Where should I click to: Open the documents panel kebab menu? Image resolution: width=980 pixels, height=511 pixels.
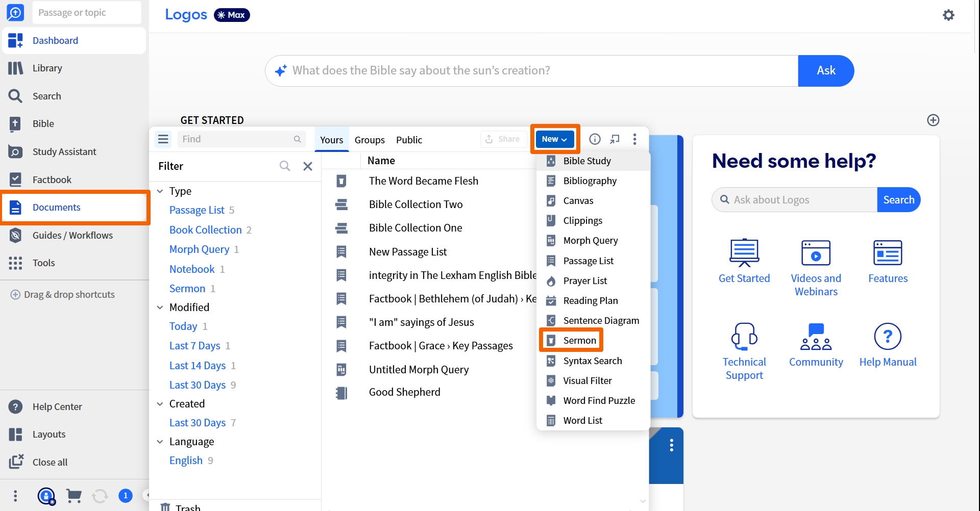[x=634, y=139]
